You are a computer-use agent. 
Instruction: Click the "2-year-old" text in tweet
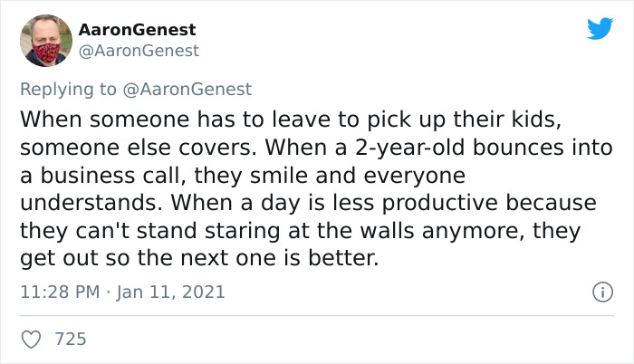(409, 148)
